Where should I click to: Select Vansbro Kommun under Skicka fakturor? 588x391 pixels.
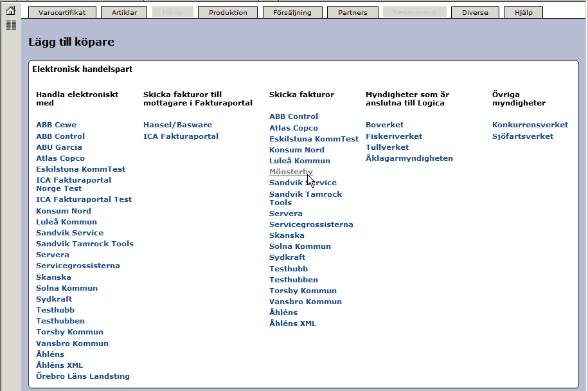306,302
